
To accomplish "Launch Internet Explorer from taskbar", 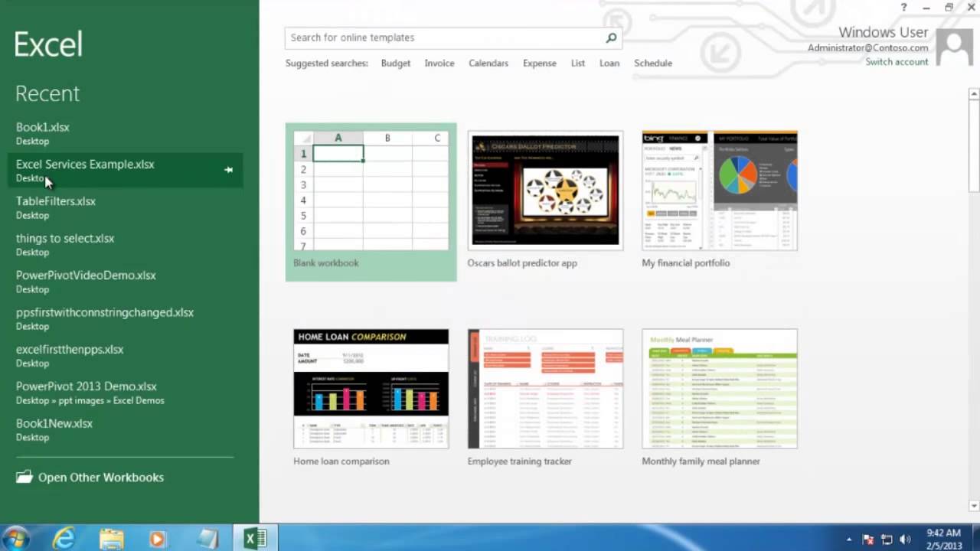I will tap(64, 539).
